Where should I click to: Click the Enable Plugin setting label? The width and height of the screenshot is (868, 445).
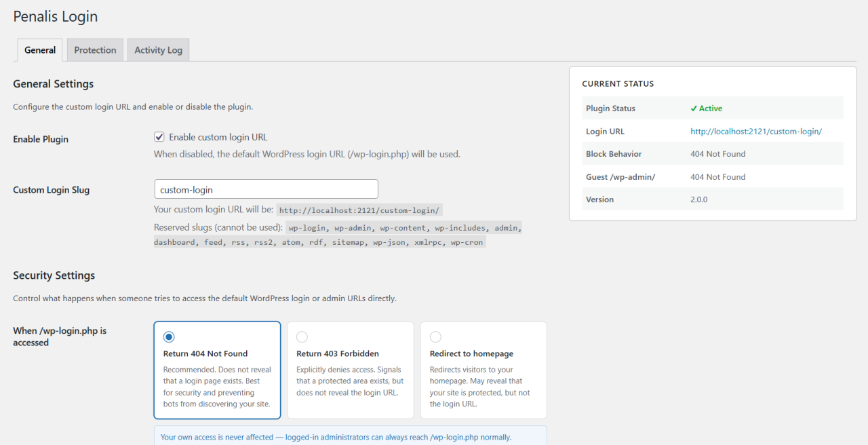41,139
